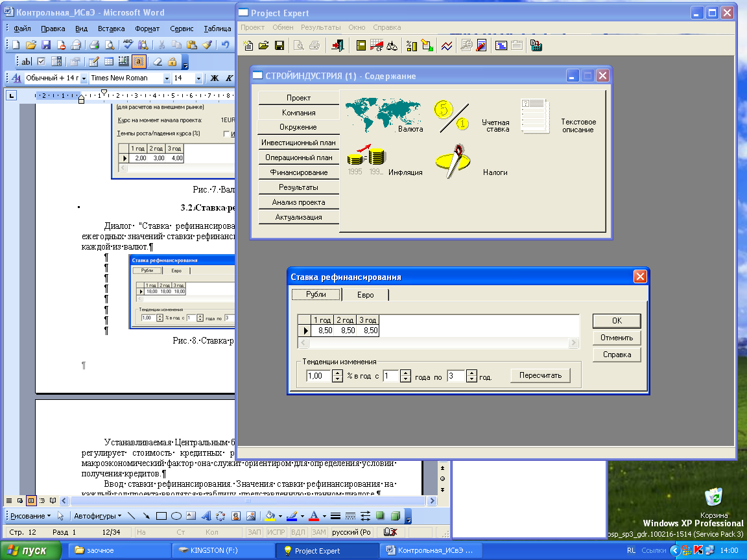The height and width of the screenshot is (560, 747).
Task: Click the Exit door icon in Project Expert
Action: click(x=338, y=46)
